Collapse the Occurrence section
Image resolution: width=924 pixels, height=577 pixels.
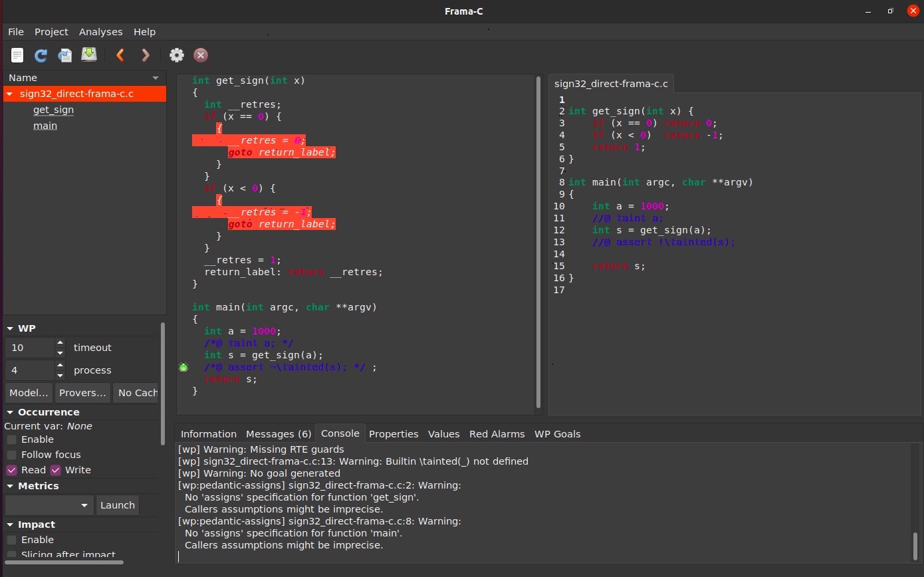(10, 412)
